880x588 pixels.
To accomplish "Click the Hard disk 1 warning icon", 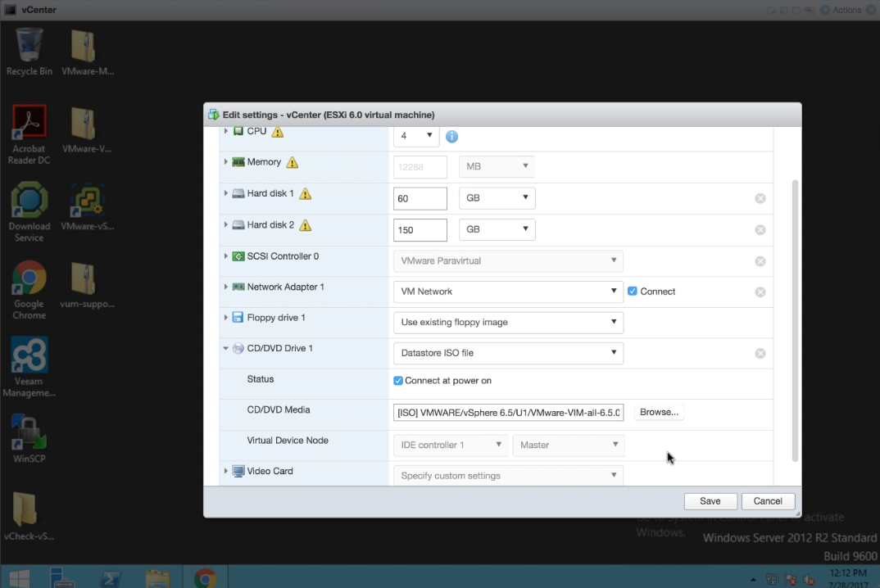I will pos(306,194).
